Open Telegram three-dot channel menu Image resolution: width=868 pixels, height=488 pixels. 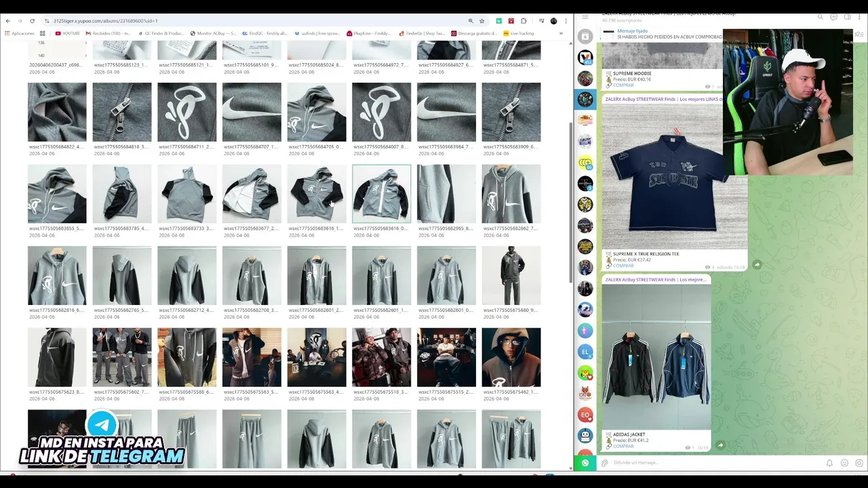coord(860,17)
